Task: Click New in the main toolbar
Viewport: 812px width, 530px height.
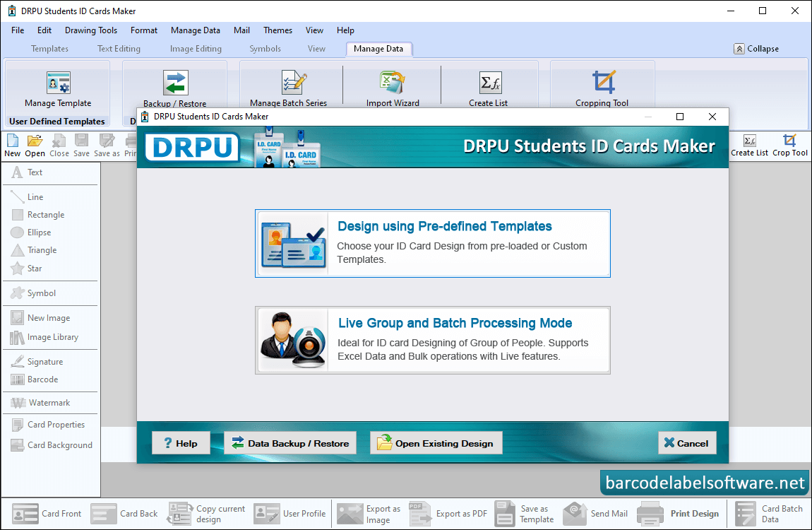Action: point(13,146)
